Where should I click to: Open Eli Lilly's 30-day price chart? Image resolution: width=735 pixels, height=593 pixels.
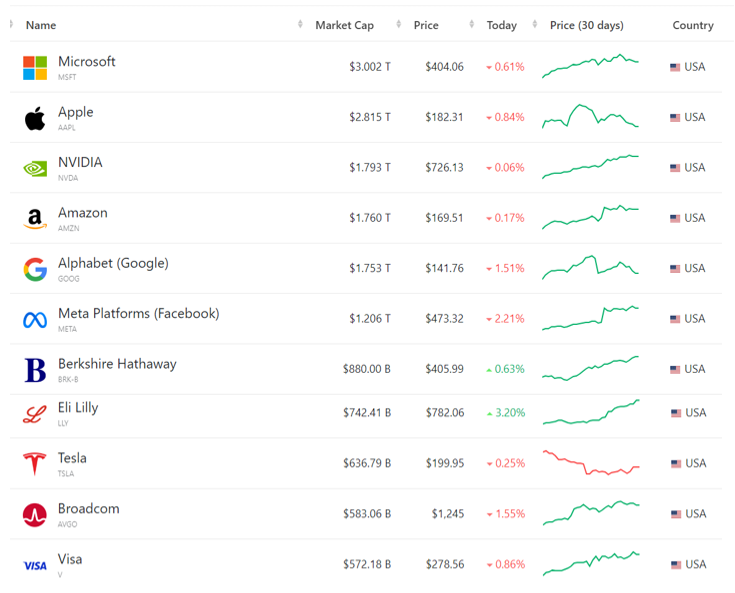click(591, 412)
